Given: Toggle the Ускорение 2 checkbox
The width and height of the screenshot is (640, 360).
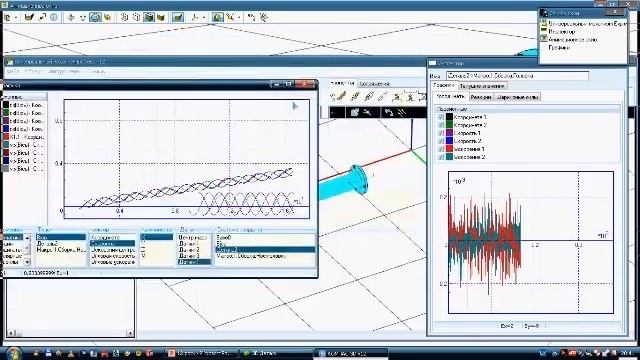Looking at the screenshot, I should click(x=441, y=157).
